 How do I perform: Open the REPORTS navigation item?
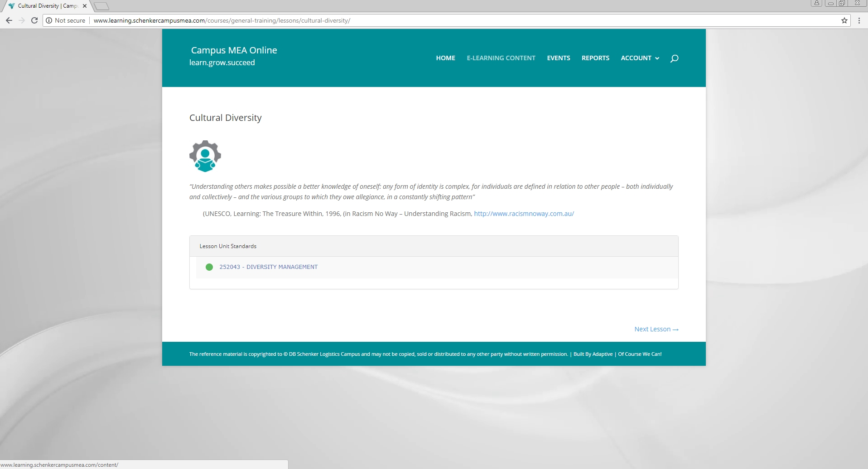click(x=595, y=58)
